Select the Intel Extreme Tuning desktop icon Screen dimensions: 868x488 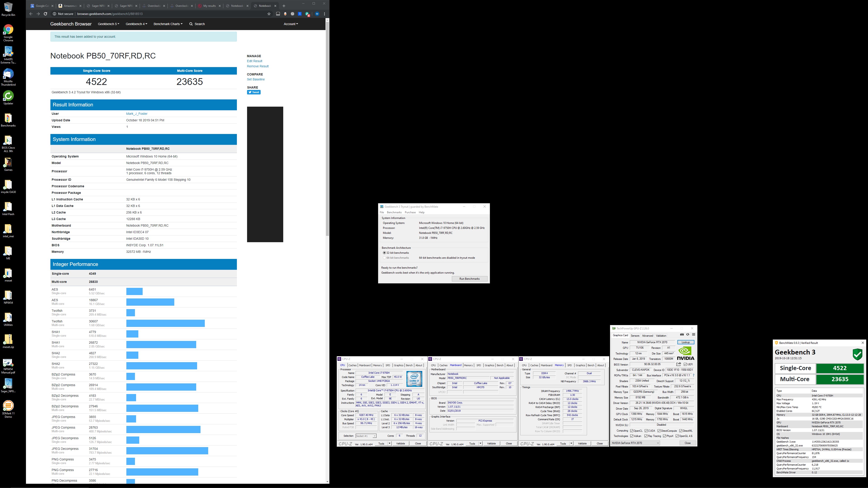(8, 55)
